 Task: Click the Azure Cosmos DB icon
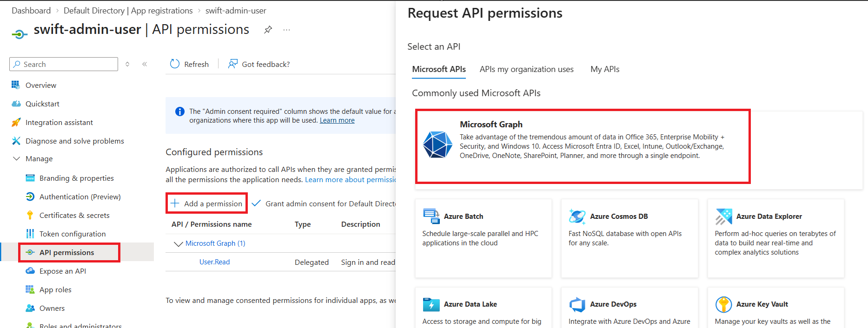577,216
